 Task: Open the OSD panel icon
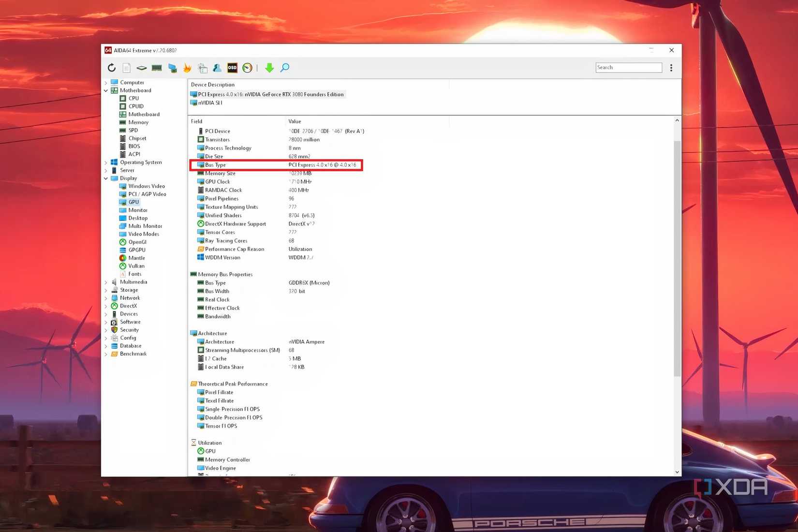232,68
